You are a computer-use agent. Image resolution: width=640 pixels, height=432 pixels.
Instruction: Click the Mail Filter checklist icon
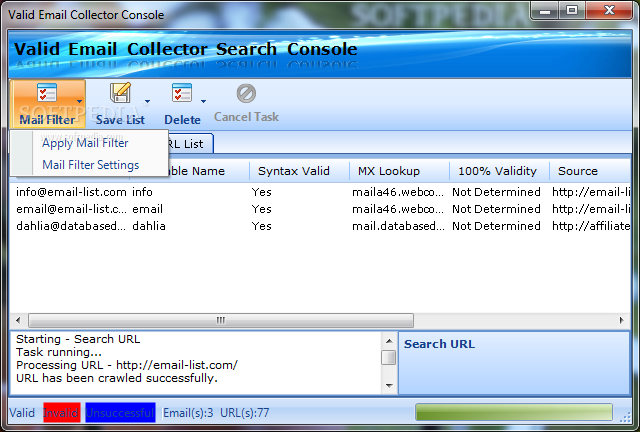47,93
